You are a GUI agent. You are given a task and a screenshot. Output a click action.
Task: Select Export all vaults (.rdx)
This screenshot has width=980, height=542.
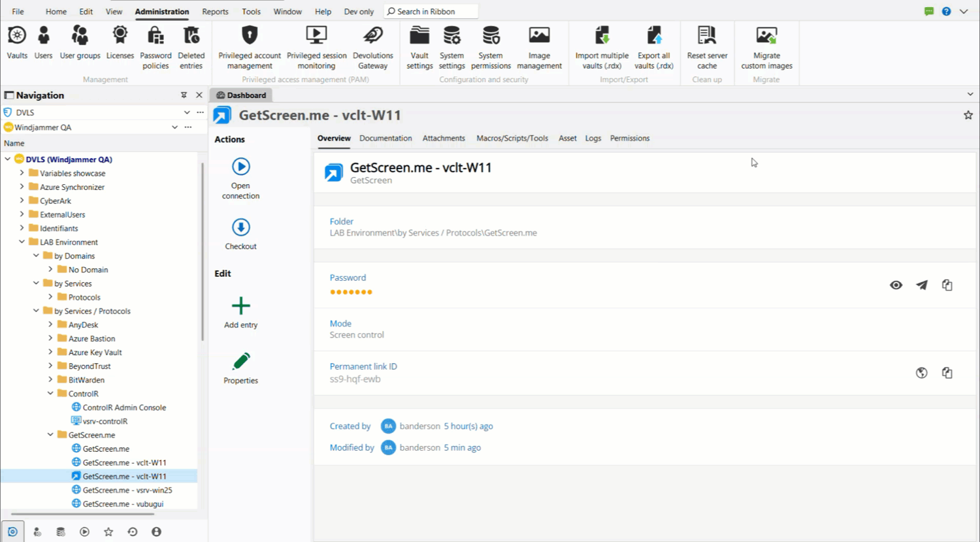click(653, 46)
